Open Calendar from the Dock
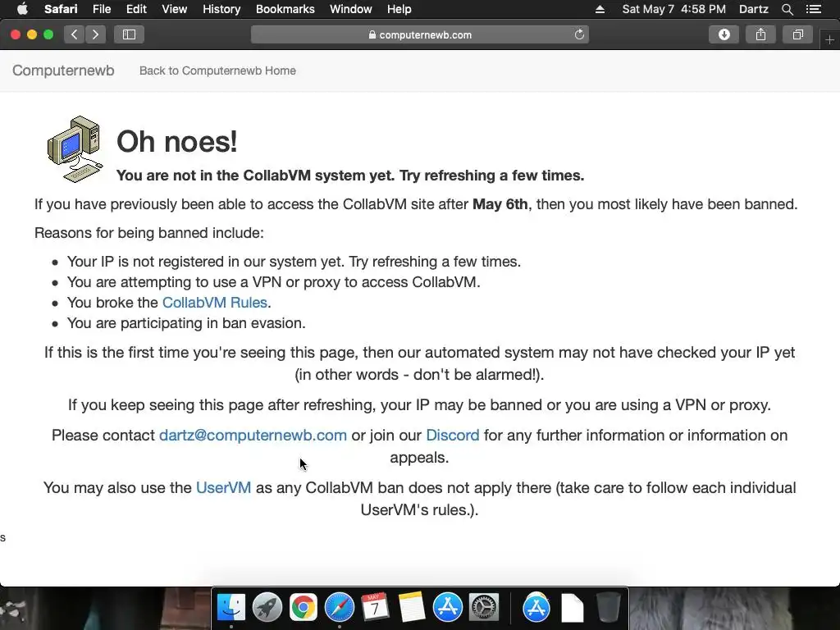Screen dimensions: 840x630 tap(375, 608)
